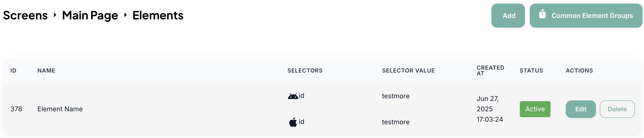Click the share icon on Common Element Groups
This screenshot has height=138, width=644.
click(542, 14)
